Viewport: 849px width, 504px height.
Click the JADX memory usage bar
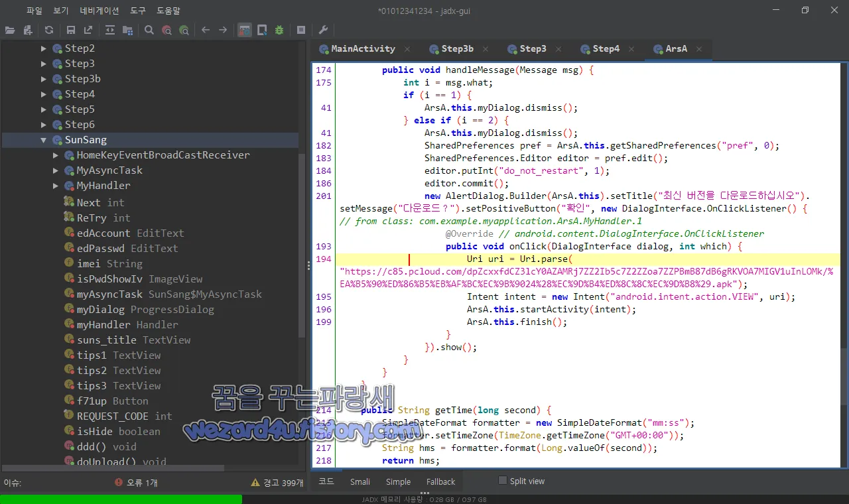pos(424,499)
